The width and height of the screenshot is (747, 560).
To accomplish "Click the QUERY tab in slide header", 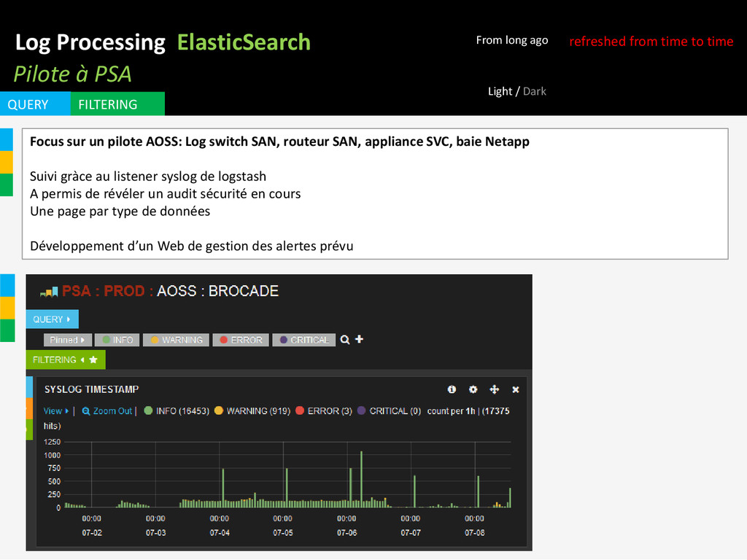I will [x=35, y=104].
